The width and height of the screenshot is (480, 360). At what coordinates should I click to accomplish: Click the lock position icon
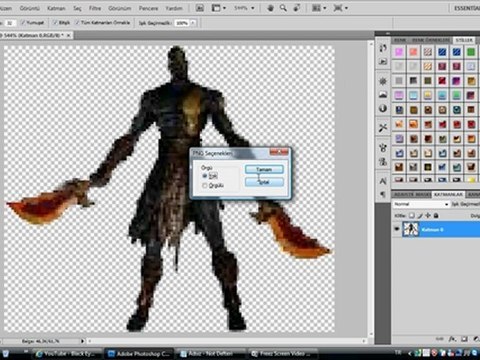428,216
